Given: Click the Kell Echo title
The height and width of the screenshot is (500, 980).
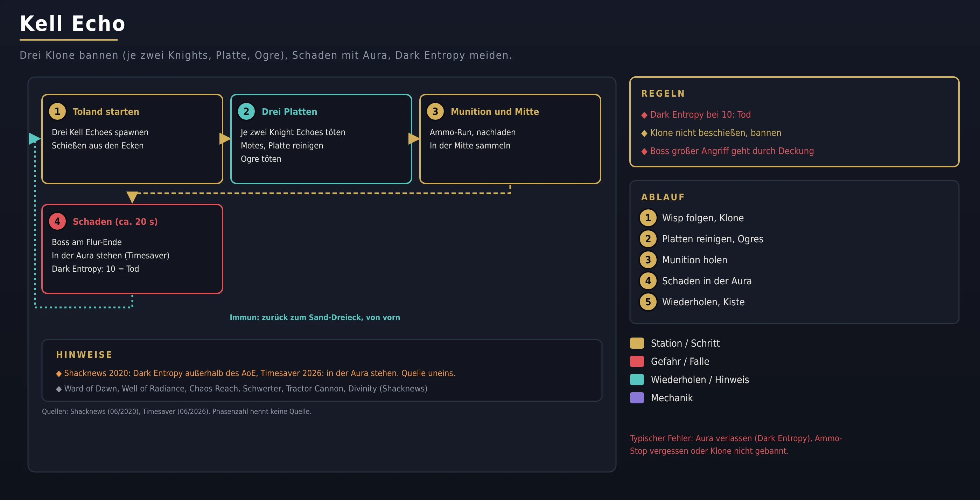Looking at the screenshot, I should click(72, 23).
